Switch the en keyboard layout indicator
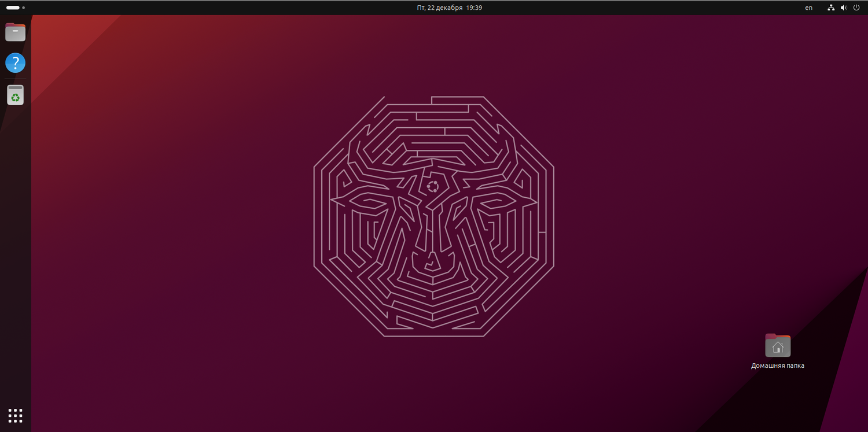868x432 pixels. pyautogui.click(x=809, y=8)
